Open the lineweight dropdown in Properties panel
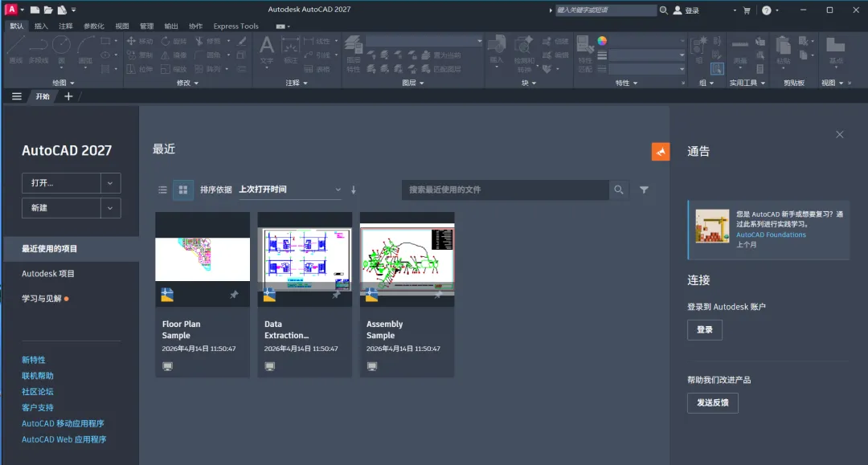This screenshot has height=465, width=868. 646,55
